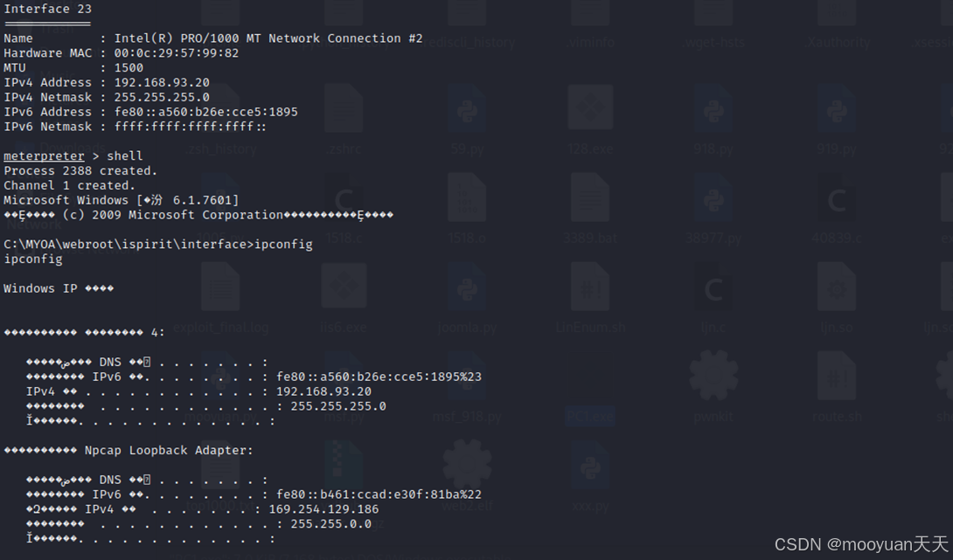Select the .Xauthority file label on the desktop

click(x=838, y=43)
